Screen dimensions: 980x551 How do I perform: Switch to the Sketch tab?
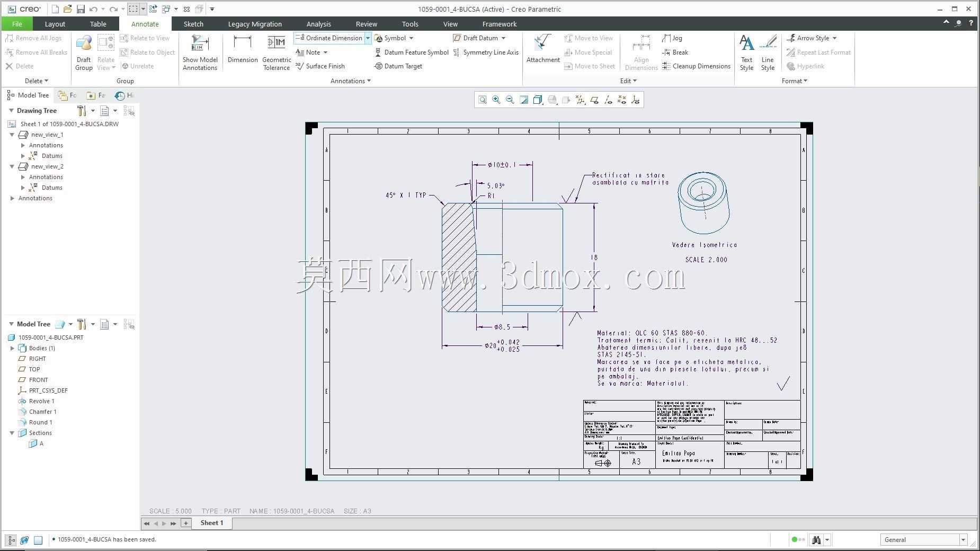point(193,24)
